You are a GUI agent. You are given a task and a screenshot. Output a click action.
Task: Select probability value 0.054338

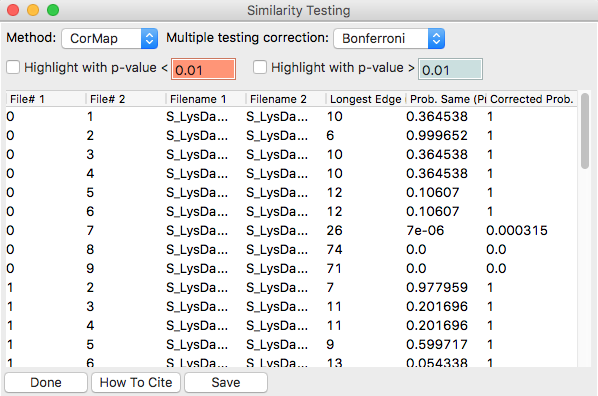437,362
